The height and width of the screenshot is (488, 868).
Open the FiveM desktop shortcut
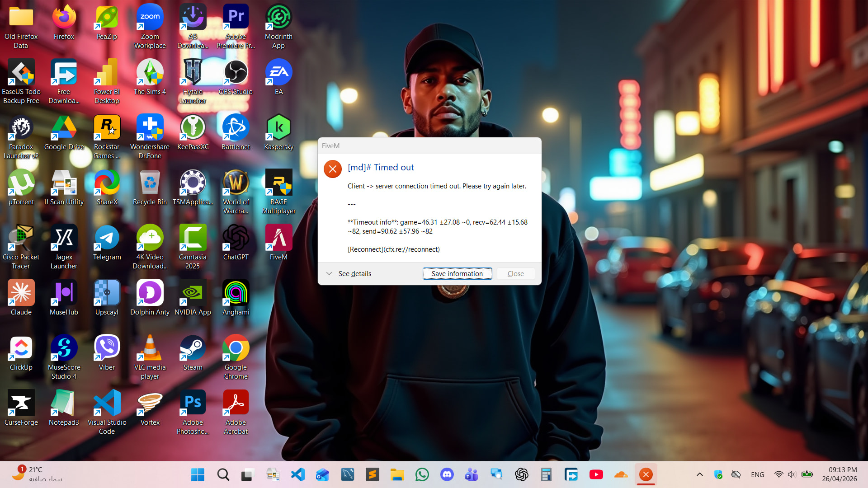(x=278, y=243)
